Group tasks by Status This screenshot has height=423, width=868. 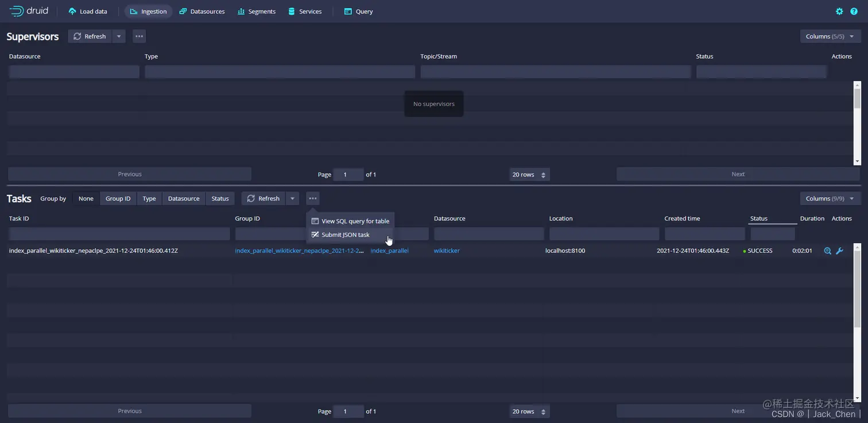[x=220, y=198]
